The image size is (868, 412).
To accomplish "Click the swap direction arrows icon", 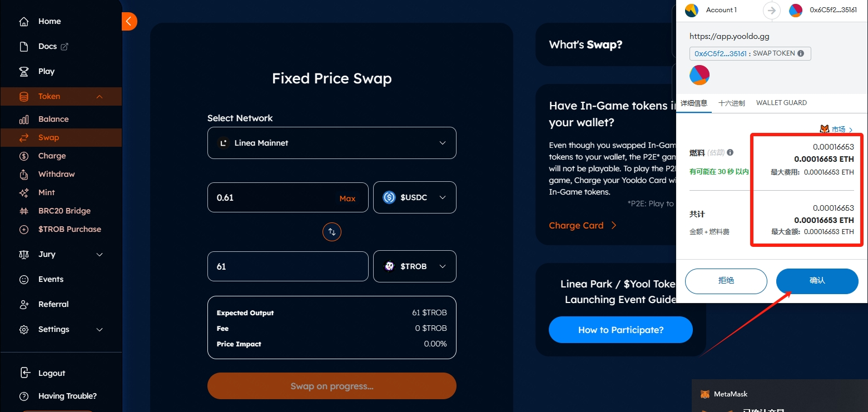I will click(332, 232).
